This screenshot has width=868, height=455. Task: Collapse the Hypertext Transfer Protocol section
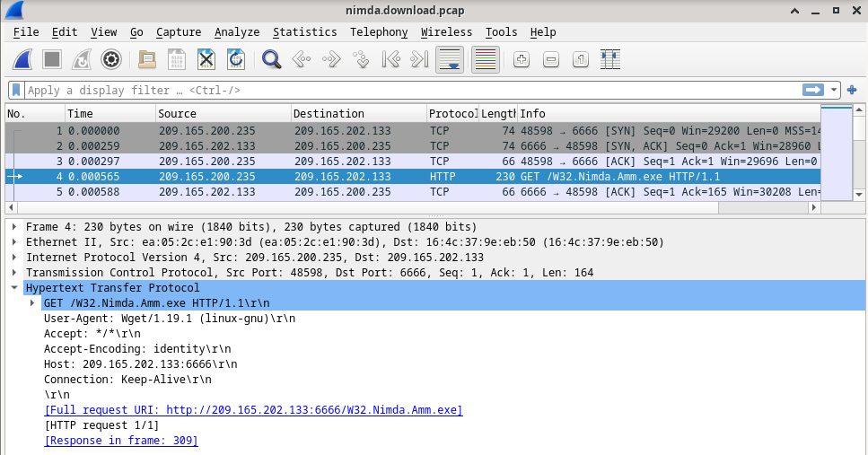coord(14,287)
